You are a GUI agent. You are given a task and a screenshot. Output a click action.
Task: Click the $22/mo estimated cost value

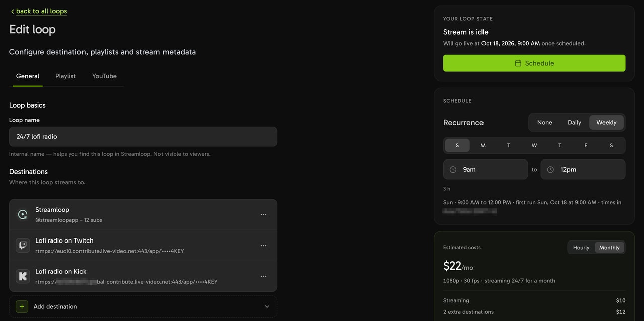coord(458,266)
